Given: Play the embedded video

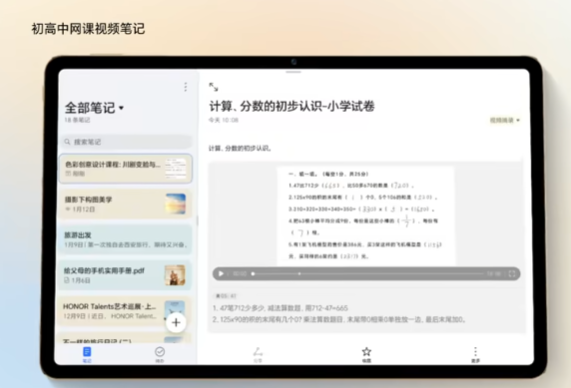Looking at the screenshot, I should point(221,274).
